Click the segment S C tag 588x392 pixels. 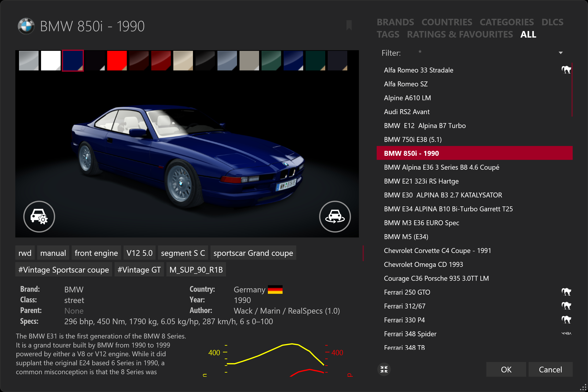point(183,253)
